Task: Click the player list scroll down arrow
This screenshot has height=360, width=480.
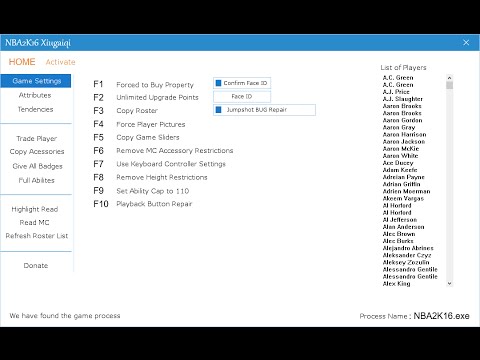Action: [449, 284]
